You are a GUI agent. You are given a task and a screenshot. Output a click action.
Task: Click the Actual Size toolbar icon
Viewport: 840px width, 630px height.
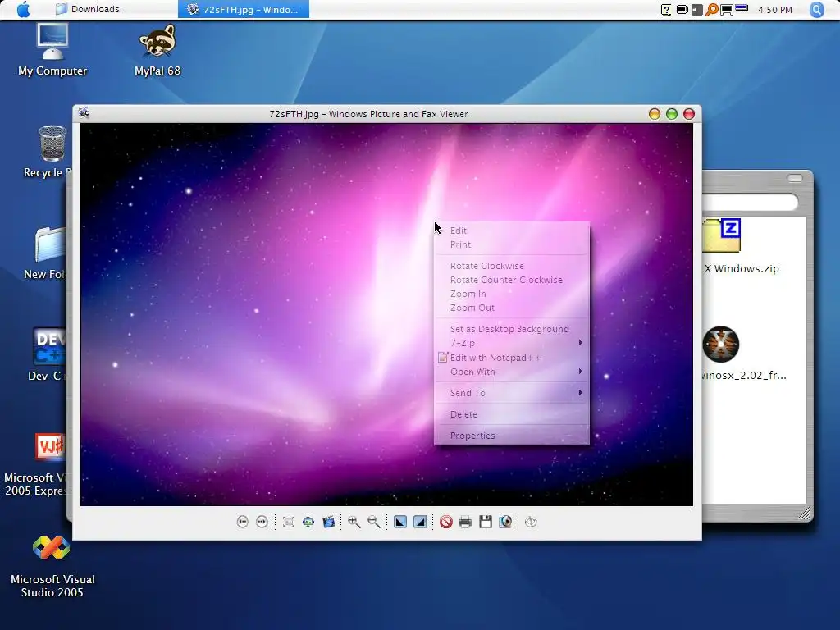tap(308, 522)
